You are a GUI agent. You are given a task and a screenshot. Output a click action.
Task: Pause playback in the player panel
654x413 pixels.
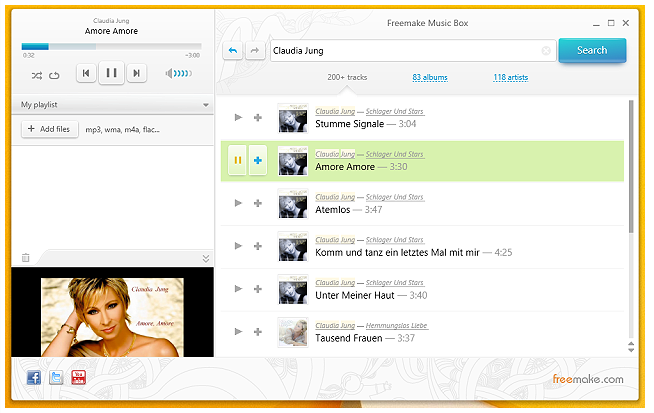click(111, 73)
